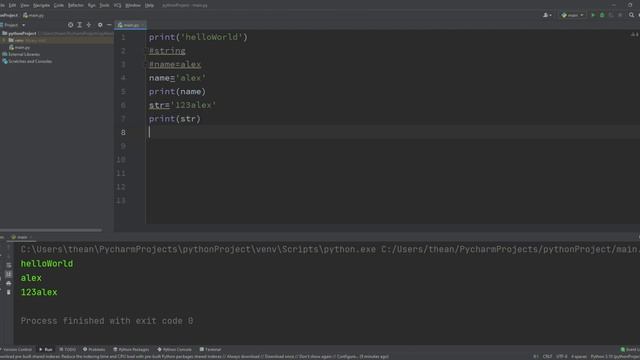
Task: Click the Stop process icon in toolbar
Action: (620, 15)
